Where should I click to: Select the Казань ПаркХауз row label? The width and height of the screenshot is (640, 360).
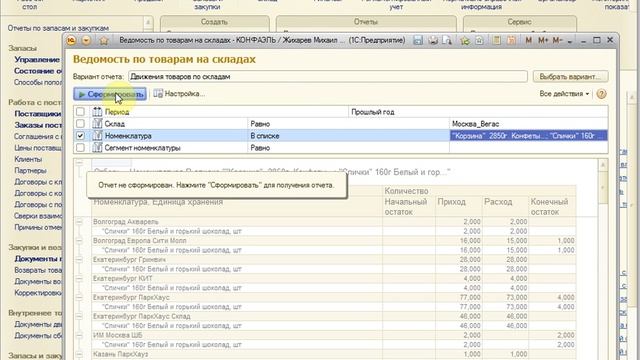(x=120, y=354)
